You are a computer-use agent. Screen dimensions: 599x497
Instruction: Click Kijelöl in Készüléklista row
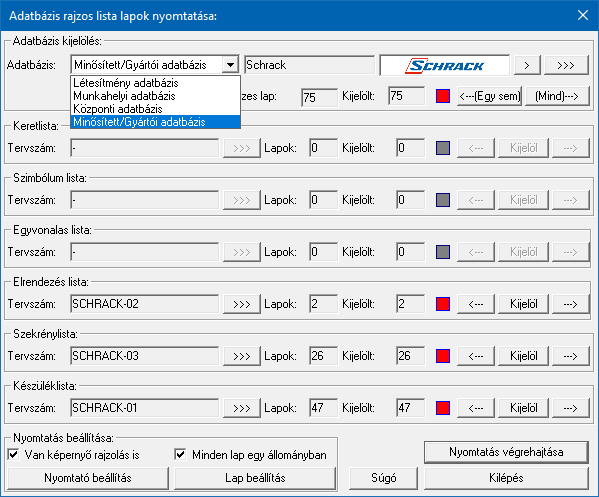click(x=523, y=408)
